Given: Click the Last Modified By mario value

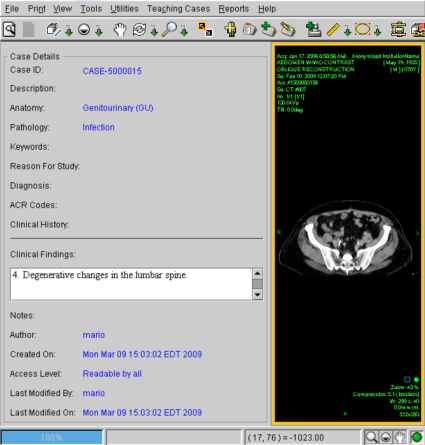Looking at the screenshot, I should pyautogui.click(x=94, y=393).
